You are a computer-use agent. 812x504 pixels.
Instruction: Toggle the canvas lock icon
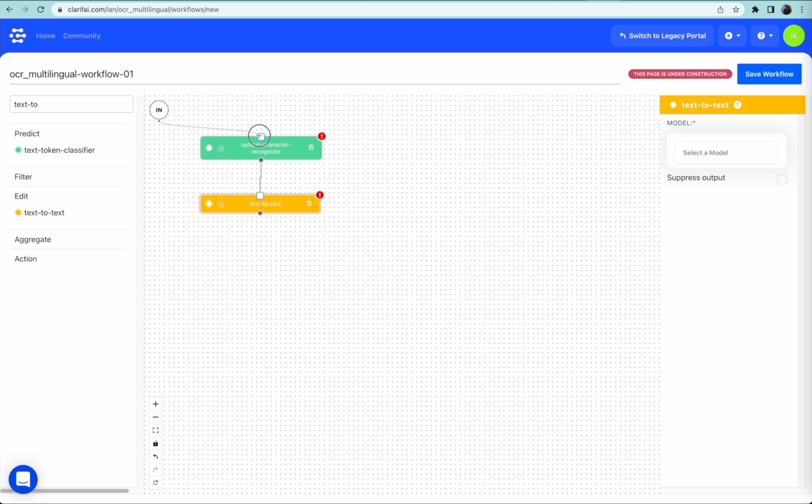click(155, 444)
